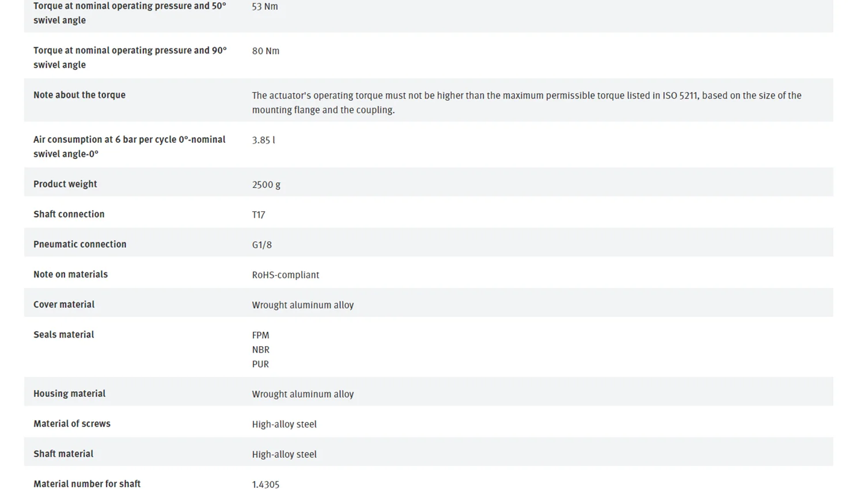This screenshot has width=864, height=504.
Task: Click the PUR seals material entry
Action: (260, 364)
